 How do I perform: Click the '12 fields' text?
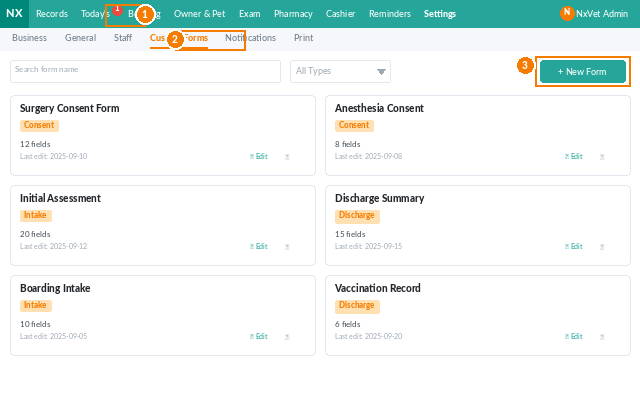coord(35,144)
